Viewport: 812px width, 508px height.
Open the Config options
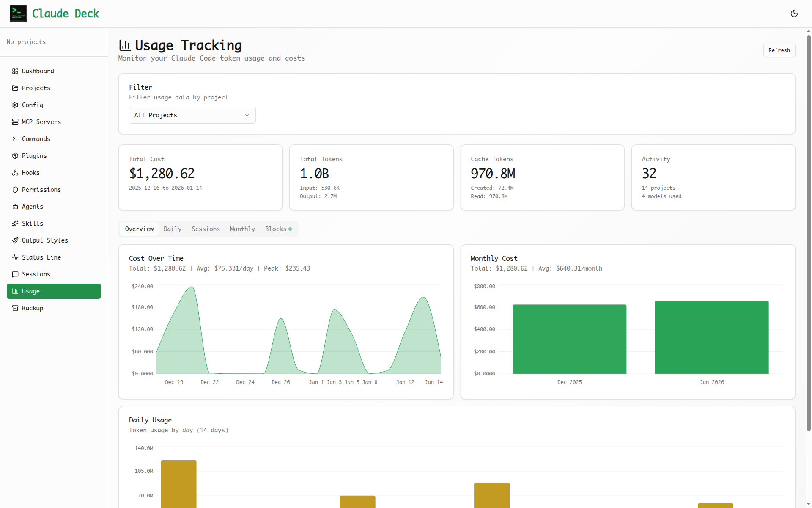pos(32,105)
